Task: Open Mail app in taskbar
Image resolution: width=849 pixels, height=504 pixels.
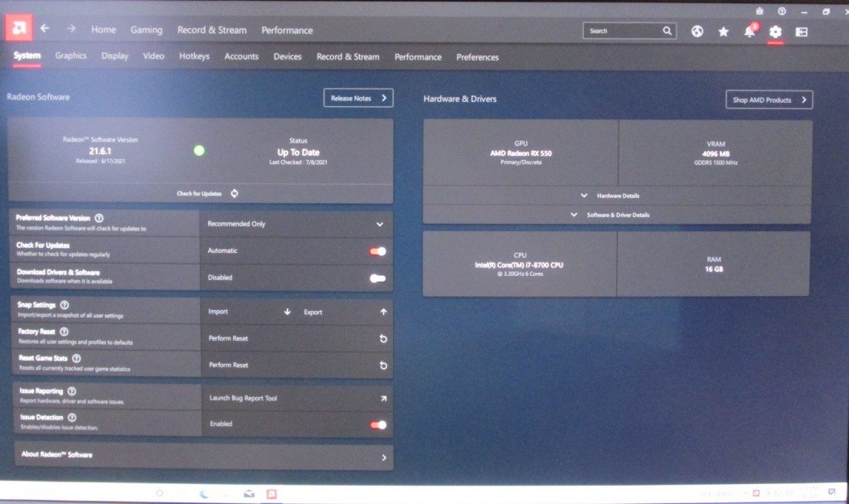Action: tap(249, 494)
